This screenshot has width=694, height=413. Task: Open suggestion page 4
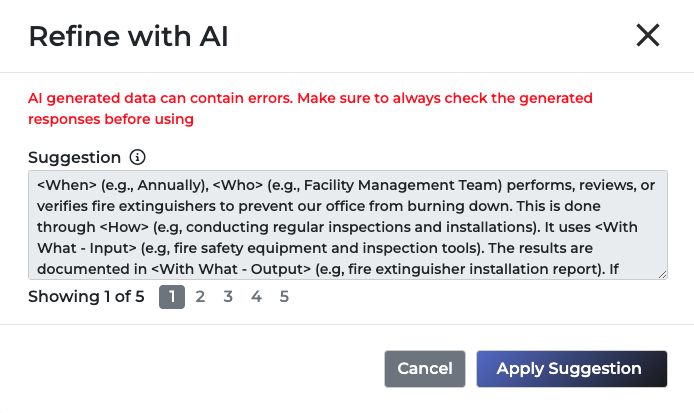256,297
